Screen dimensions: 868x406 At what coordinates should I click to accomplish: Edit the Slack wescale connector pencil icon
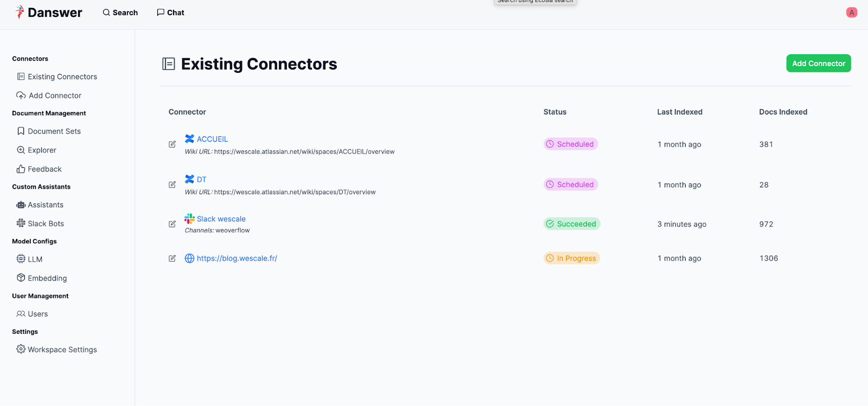tap(172, 224)
